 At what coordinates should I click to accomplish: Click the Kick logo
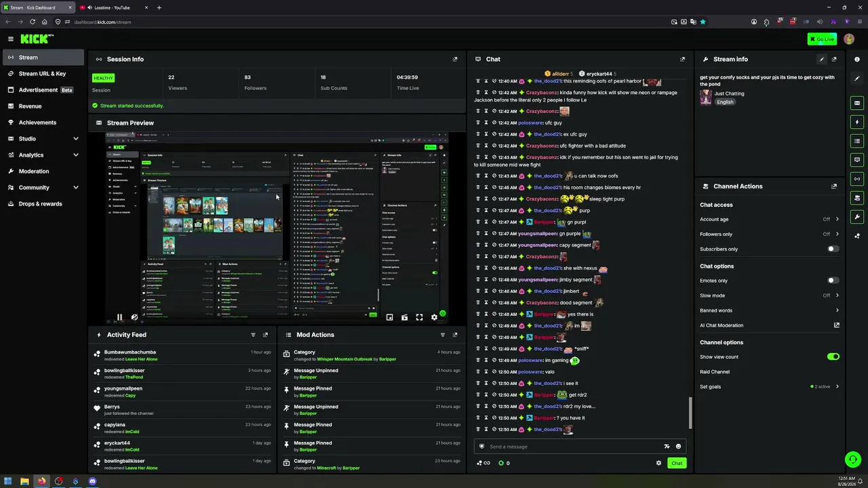[x=37, y=39]
